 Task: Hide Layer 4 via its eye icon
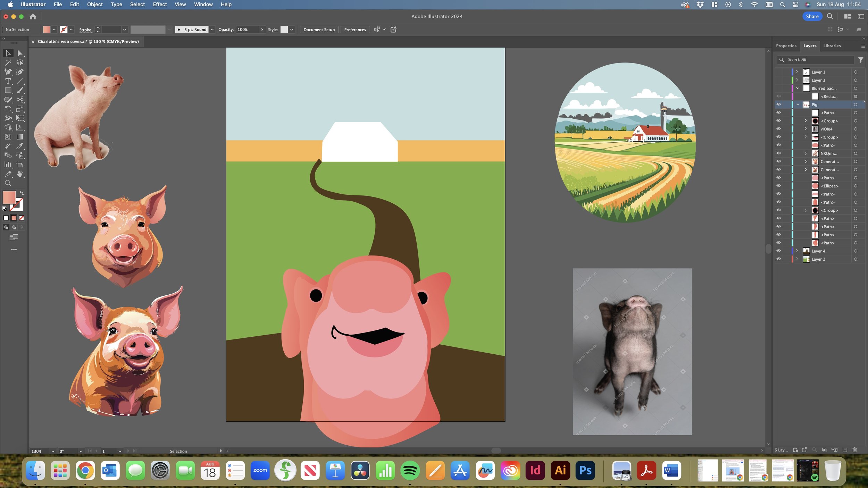[778, 251]
